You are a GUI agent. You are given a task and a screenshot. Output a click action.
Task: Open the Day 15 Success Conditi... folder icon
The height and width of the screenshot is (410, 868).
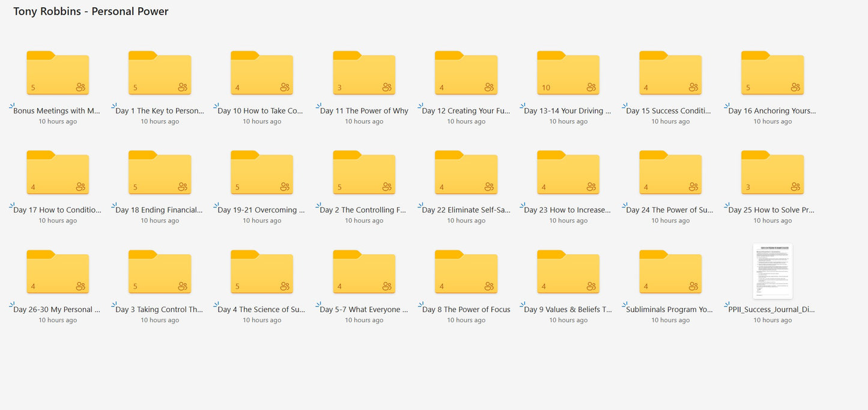click(670, 73)
